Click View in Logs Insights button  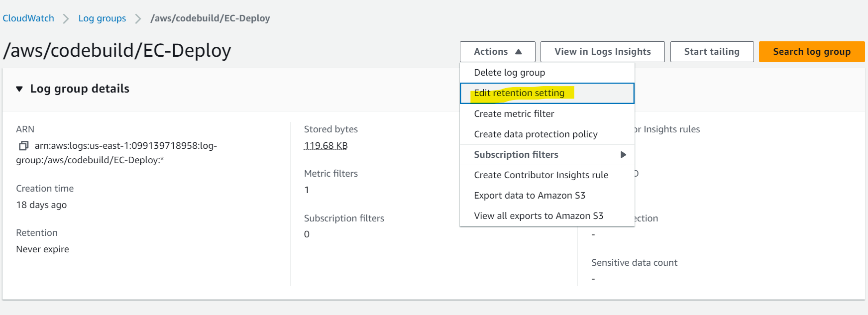[602, 52]
